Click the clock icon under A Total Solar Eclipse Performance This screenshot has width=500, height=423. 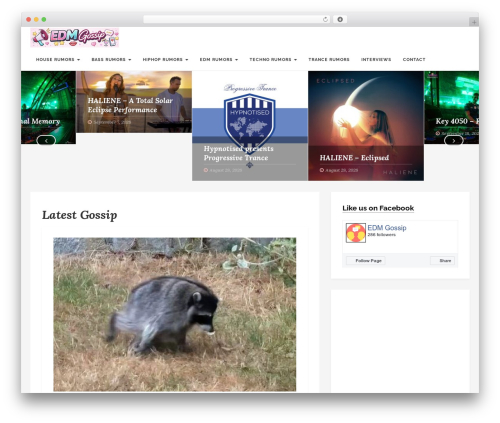click(90, 122)
